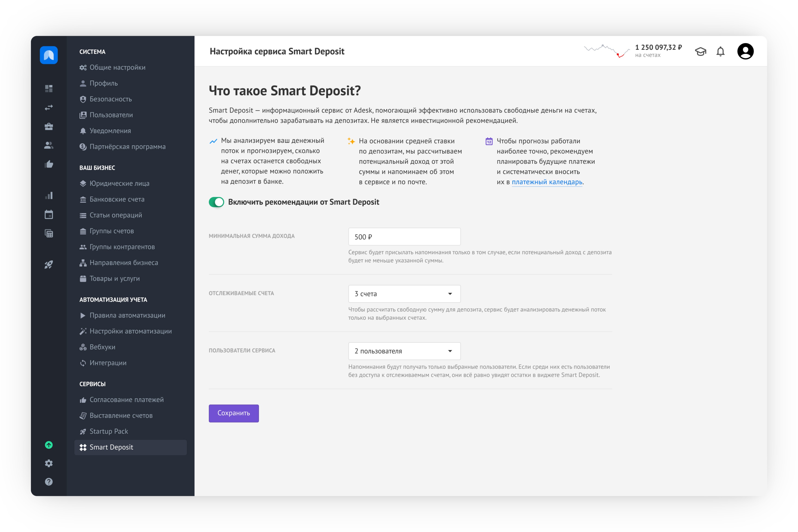Open Партнёрская программа menu item
The height and width of the screenshot is (532, 798).
coord(130,147)
